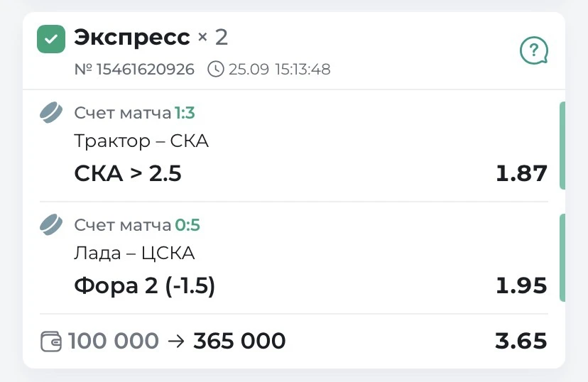Click the clock icon next to 25.09
Viewport: 588px width, 382px height.
point(216,70)
